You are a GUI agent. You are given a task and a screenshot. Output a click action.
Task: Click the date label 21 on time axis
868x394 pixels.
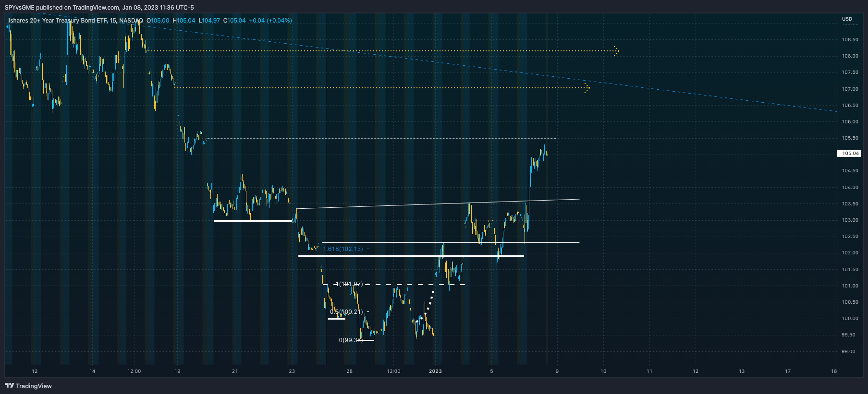pyautogui.click(x=235, y=371)
